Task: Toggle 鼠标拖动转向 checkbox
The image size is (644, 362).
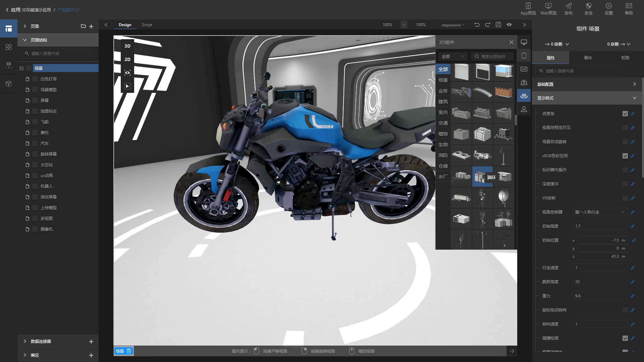Action: point(625,310)
